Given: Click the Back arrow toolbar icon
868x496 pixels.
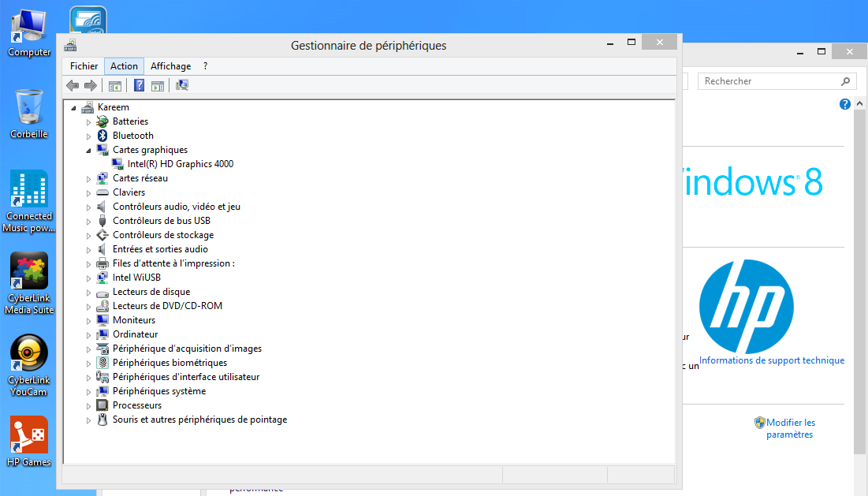Looking at the screenshot, I should [73, 85].
